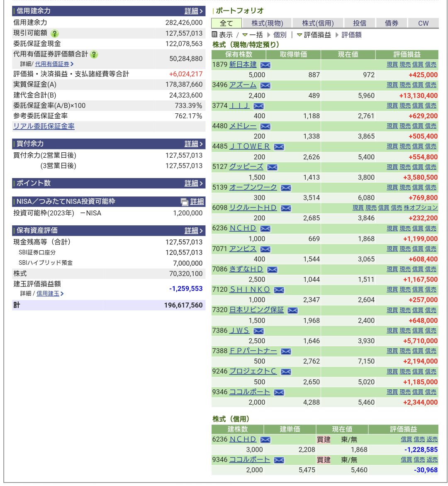The height and width of the screenshot is (486, 448).
Task: Click 計 total 196,617,560
Action: tap(183, 305)
